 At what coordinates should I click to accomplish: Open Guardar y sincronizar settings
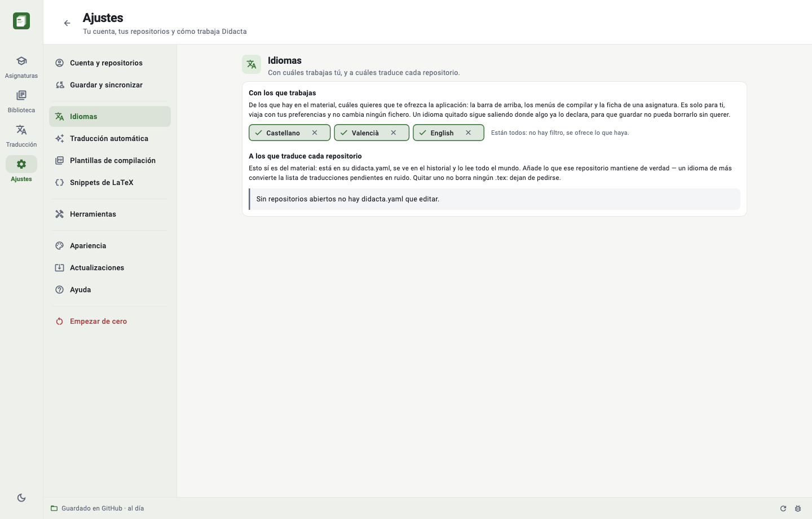coord(110,85)
